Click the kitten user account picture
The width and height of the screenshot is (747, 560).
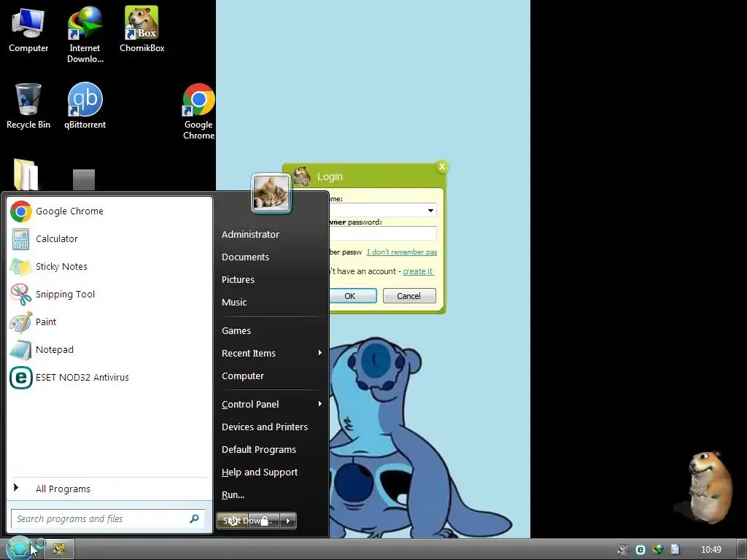(x=271, y=192)
